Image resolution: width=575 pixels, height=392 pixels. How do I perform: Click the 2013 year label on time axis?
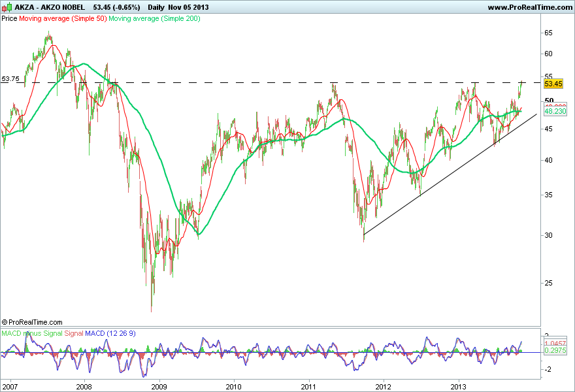pos(458,387)
